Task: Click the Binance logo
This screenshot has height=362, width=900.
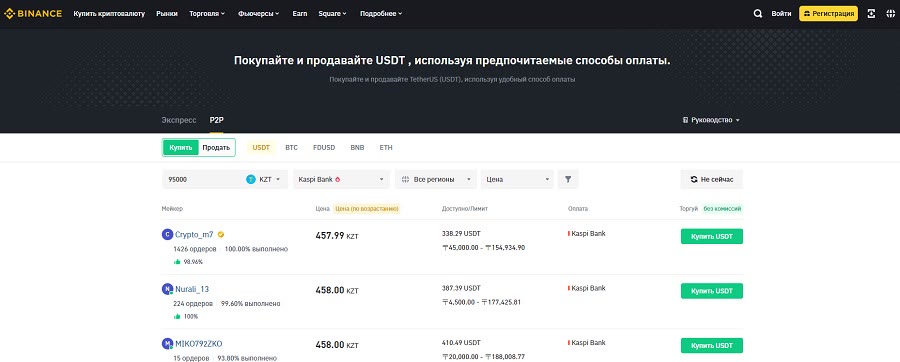Action: pyautogui.click(x=33, y=13)
